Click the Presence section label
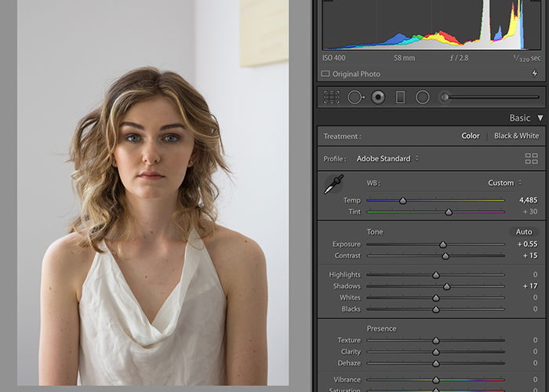This screenshot has height=392, width=549. point(381,328)
